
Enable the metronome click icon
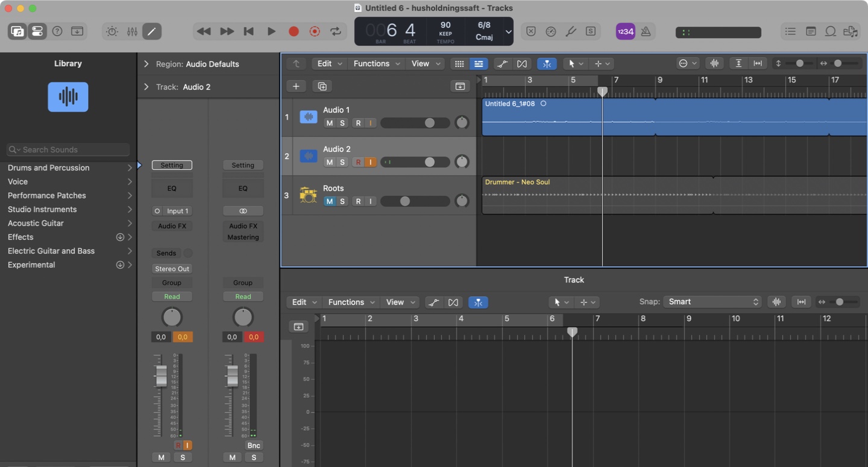[646, 31]
